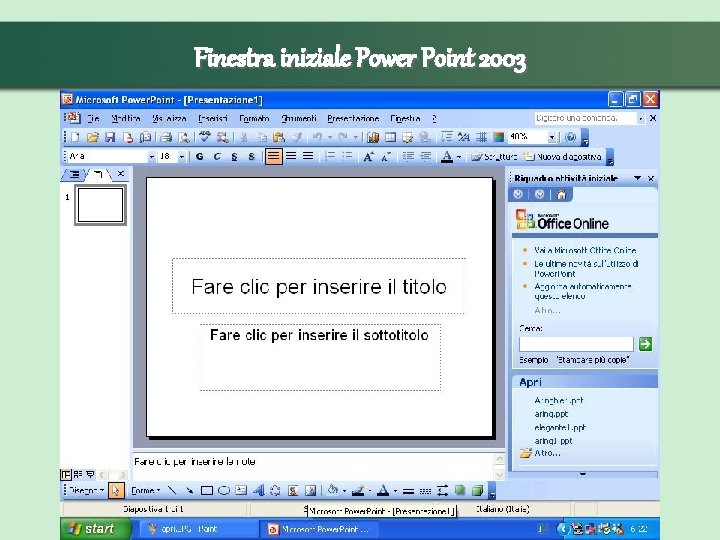The height and width of the screenshot is (540, 720).
Task: Click the Format Painter brush icon
Action: [297, 137]
